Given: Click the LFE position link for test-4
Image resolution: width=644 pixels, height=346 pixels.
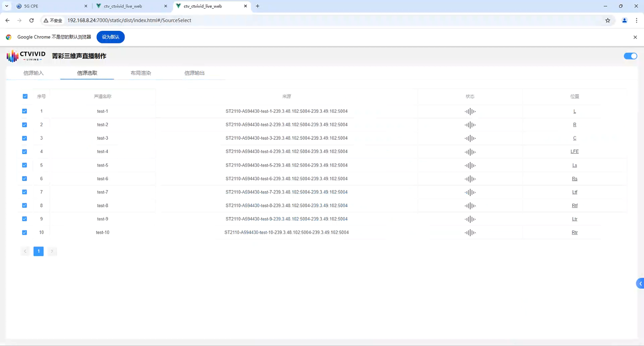Looking at the screenshot, I should click(574, 152).
